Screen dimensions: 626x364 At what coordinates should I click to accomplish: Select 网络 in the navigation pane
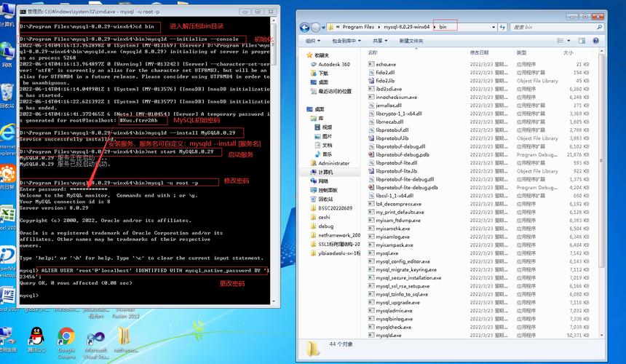point(323,181)
